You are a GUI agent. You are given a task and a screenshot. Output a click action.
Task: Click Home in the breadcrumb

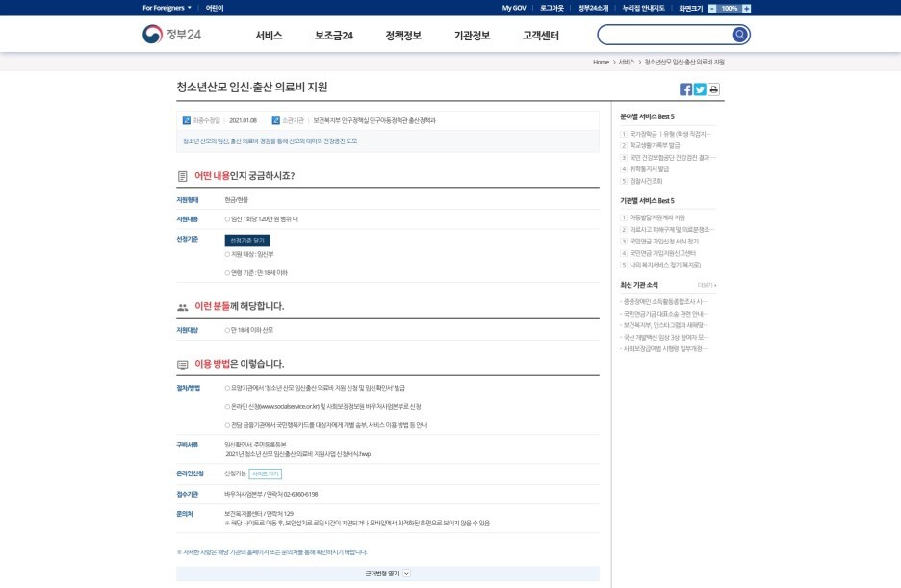tap(601, 62)
